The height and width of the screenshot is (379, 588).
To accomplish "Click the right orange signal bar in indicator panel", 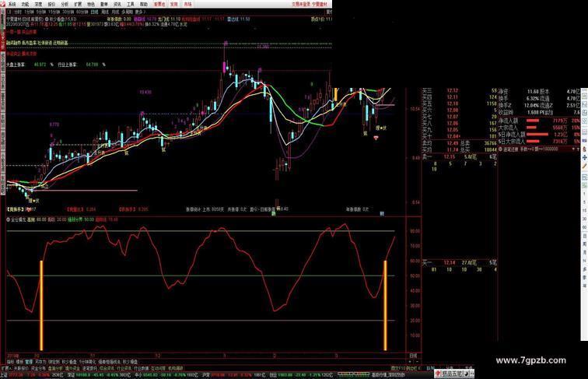I will coord(385,305).
